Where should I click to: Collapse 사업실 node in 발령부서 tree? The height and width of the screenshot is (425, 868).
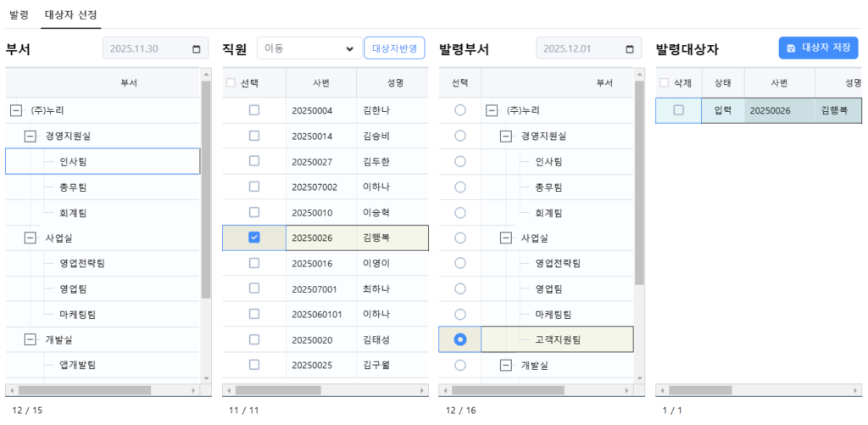click(506, 238)
